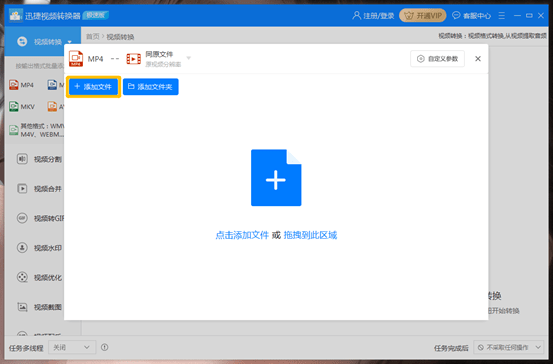
Task: Select the MKV format in sidebar
Action: pos(22,107)
